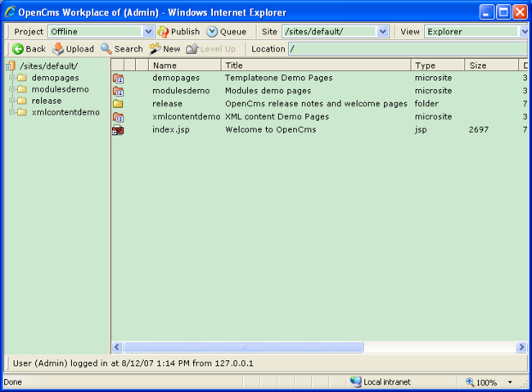Click the 'jsp' type cell
532x392 pixels.
(421, 130)
